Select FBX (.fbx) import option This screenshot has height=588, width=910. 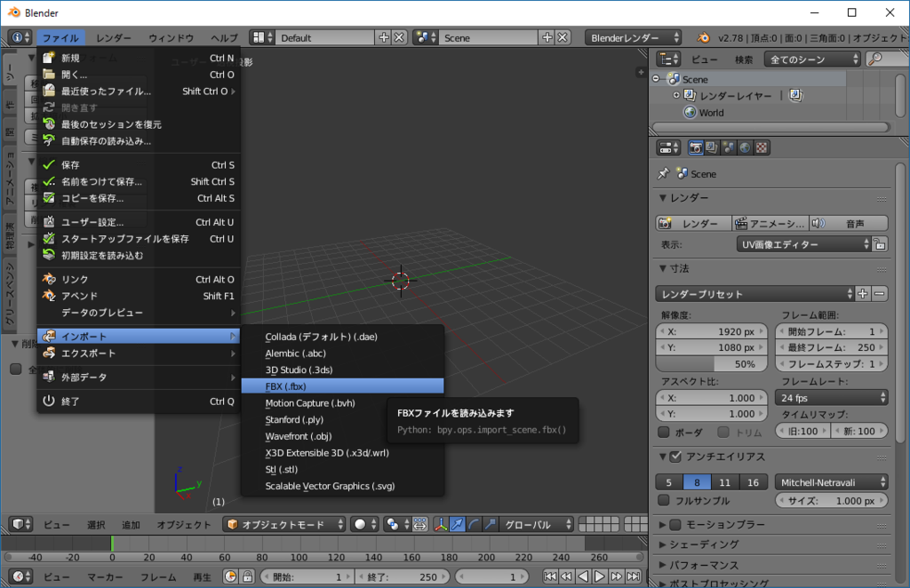(342, 386)
